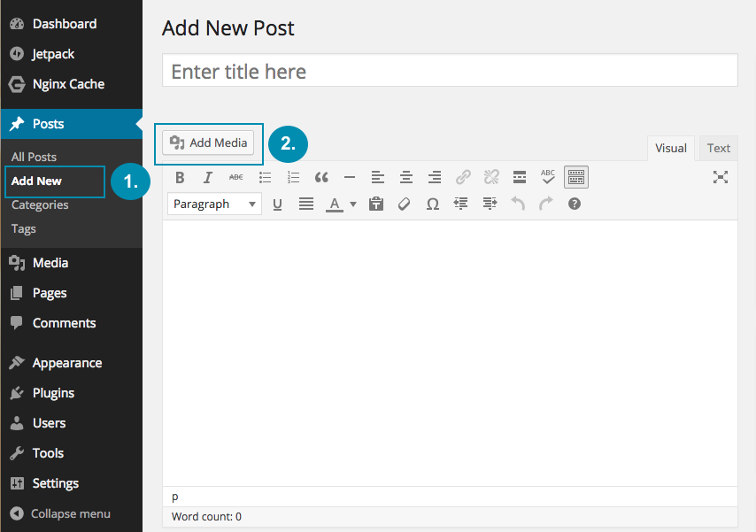Open the All Posts link
The height and width of the screenshot is (532, 756).
pyautogui.click(x=34, y=157)
